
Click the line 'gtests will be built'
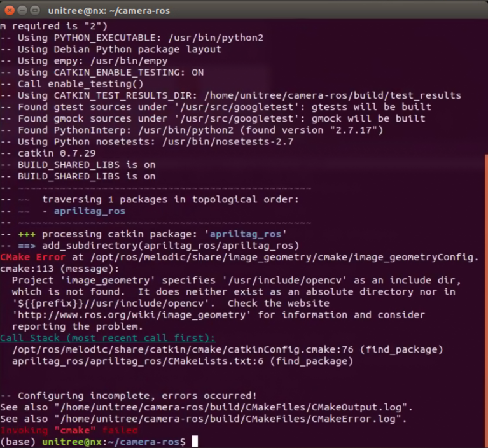pyautogui.click(x=372, y=107)
